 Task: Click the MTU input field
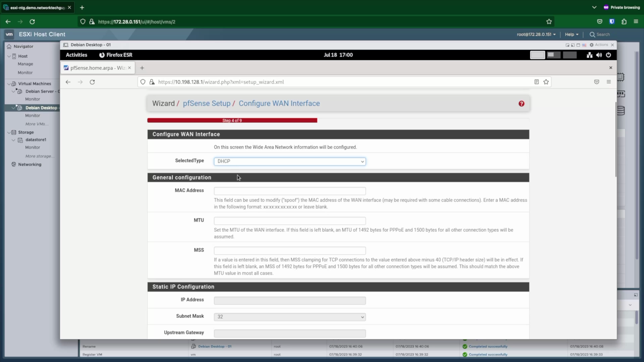tap(290, 221)
